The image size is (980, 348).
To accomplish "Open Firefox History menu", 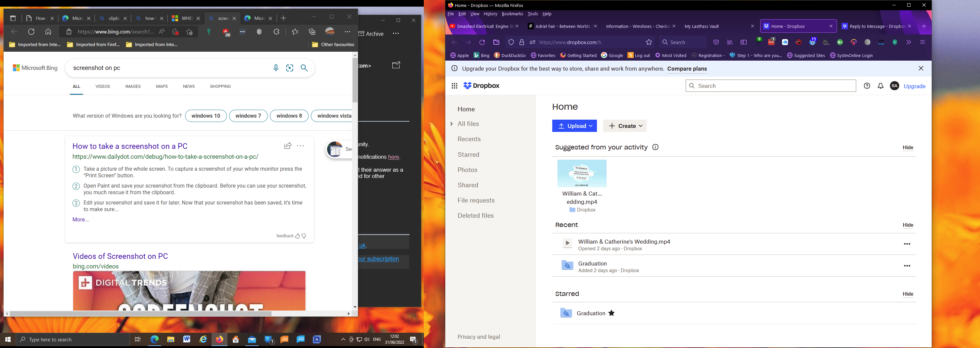I will pyautogui.click(x=490, y=14).
